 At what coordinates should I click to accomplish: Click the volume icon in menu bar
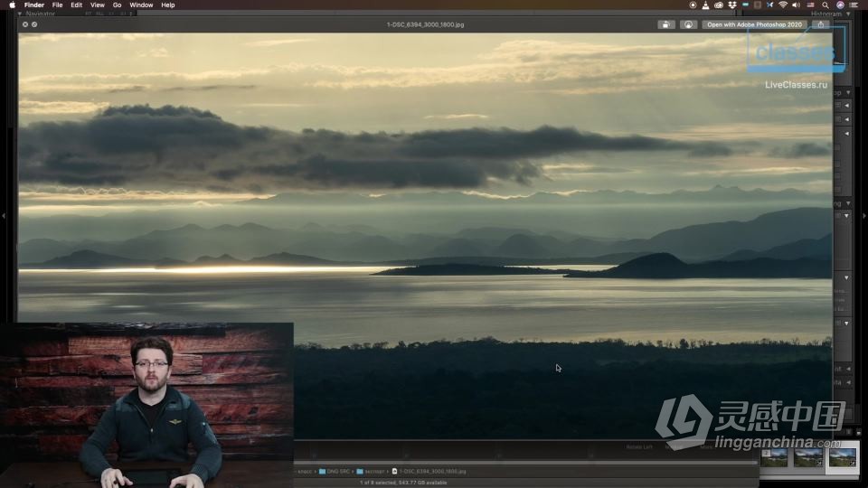(x=796, y=5)
